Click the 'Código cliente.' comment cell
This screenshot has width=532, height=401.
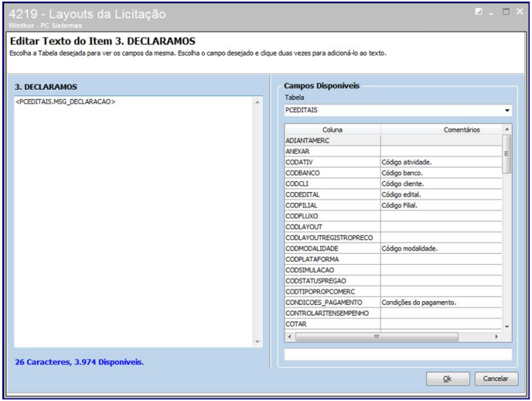click(441, 183)
